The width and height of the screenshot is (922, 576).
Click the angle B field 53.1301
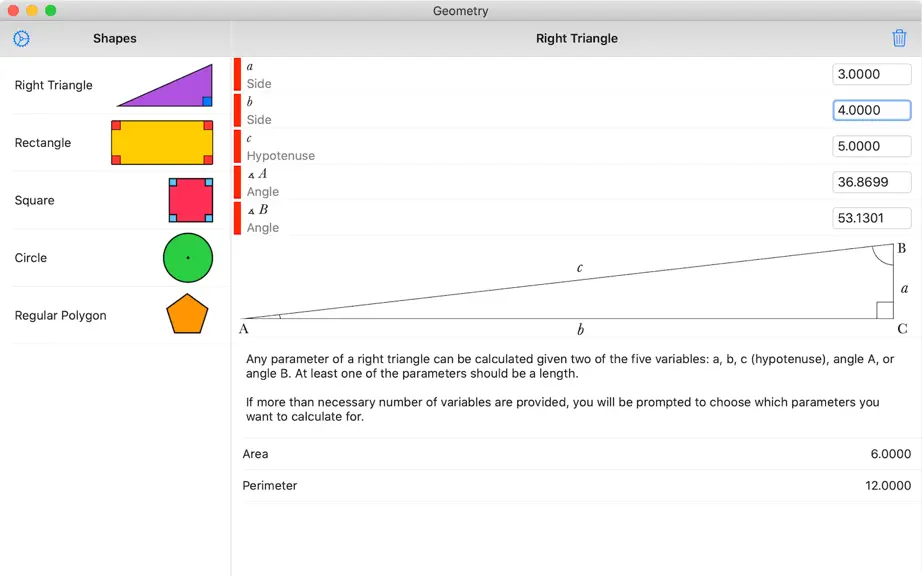click(x=871, y=218)
